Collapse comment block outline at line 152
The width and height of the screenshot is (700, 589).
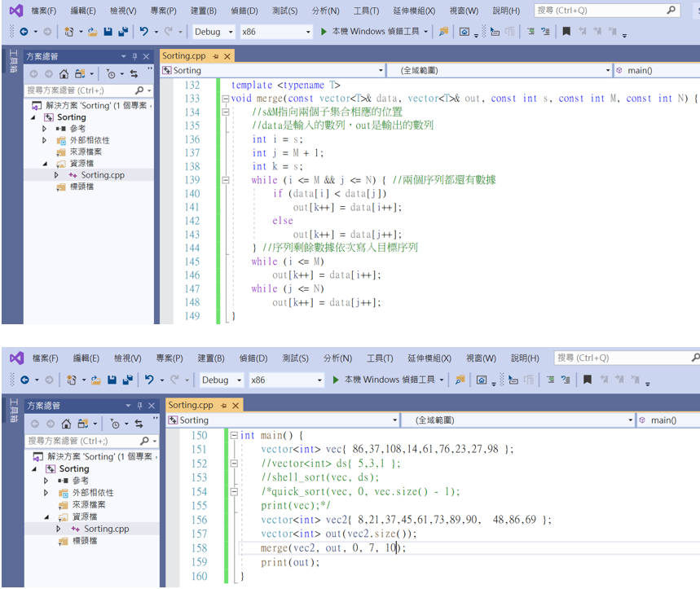point(234,464)
